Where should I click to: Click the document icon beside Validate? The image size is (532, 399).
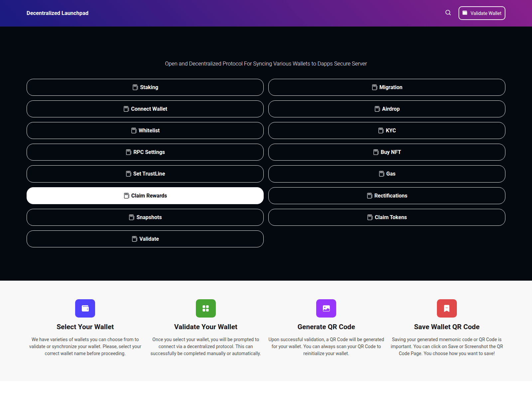tap(135, 239)
